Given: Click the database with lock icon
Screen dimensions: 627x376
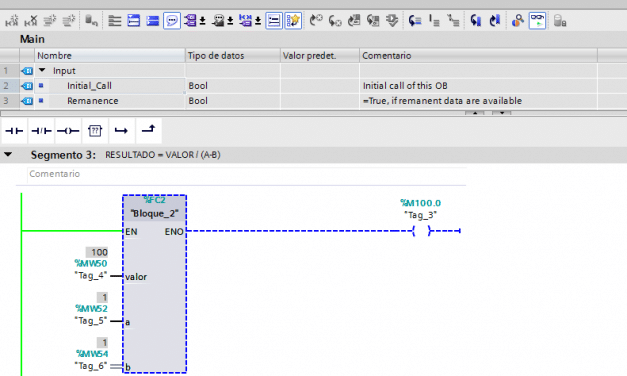Looking at the screenshot, I should pyautogui.click(x=560, y=20).
